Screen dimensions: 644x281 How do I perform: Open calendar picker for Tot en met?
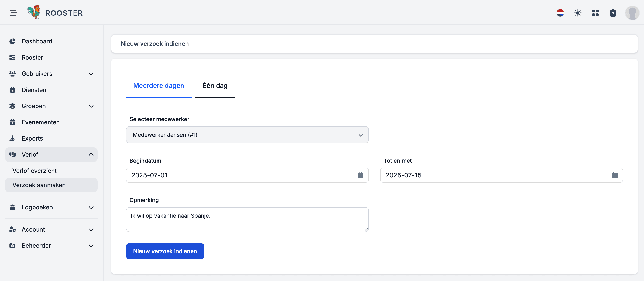614,175
